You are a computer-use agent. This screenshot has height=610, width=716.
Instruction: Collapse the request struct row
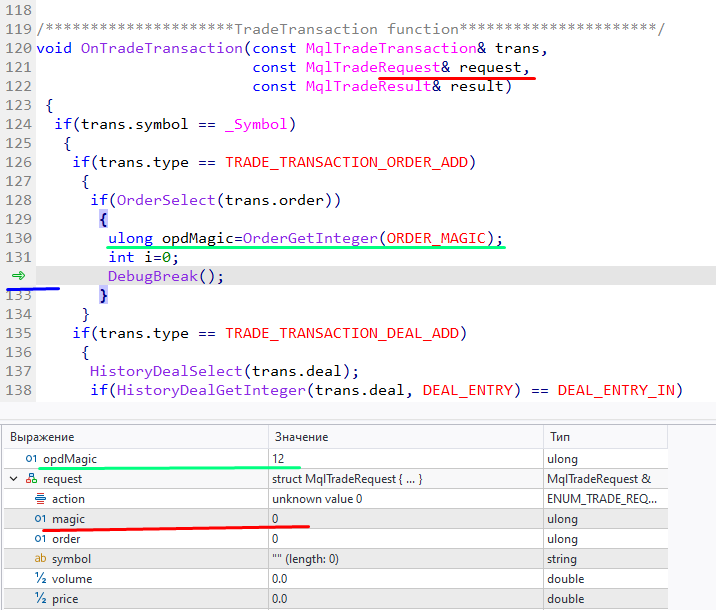click(x=14, y=479)
